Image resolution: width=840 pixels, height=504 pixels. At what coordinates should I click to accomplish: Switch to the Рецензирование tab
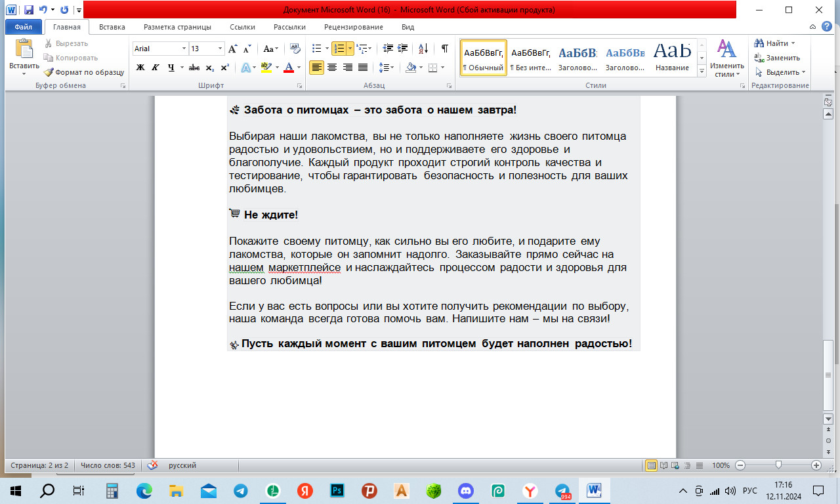(x=354, y=27)
